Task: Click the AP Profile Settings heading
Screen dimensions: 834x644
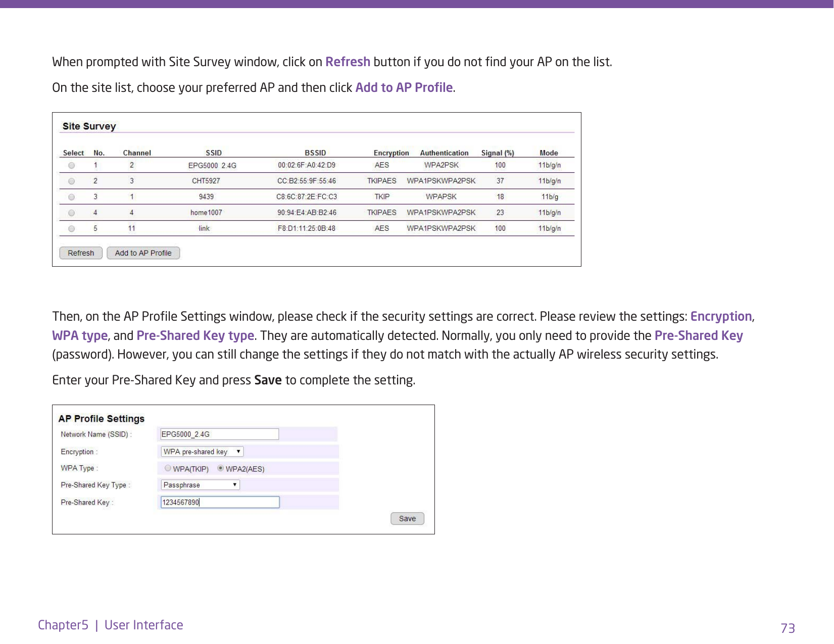Action: pos(102,419)
